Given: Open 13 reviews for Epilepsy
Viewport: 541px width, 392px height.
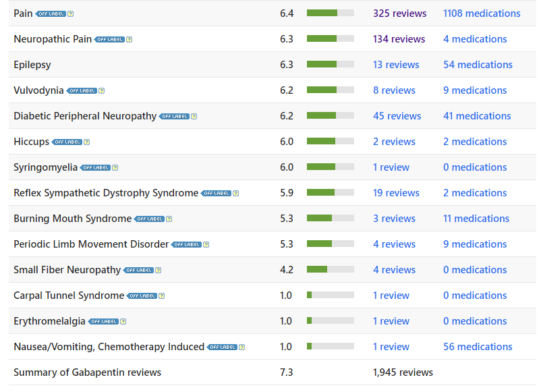Looking at the screenshot, I should (396, 65).
